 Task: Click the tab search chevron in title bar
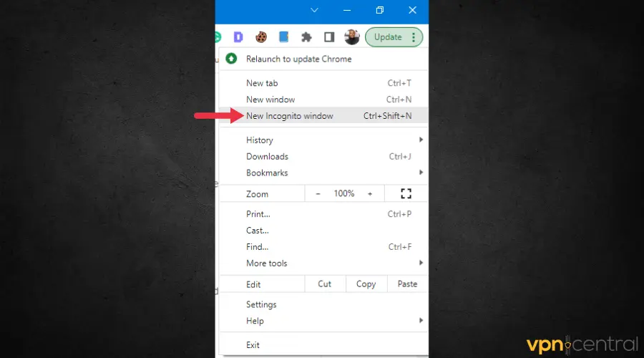pyautogui.click(x=314, y=10)
